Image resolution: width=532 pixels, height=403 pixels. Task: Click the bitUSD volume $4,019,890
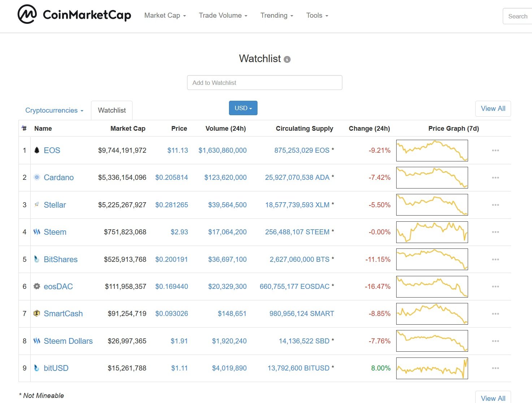point(229,368)
